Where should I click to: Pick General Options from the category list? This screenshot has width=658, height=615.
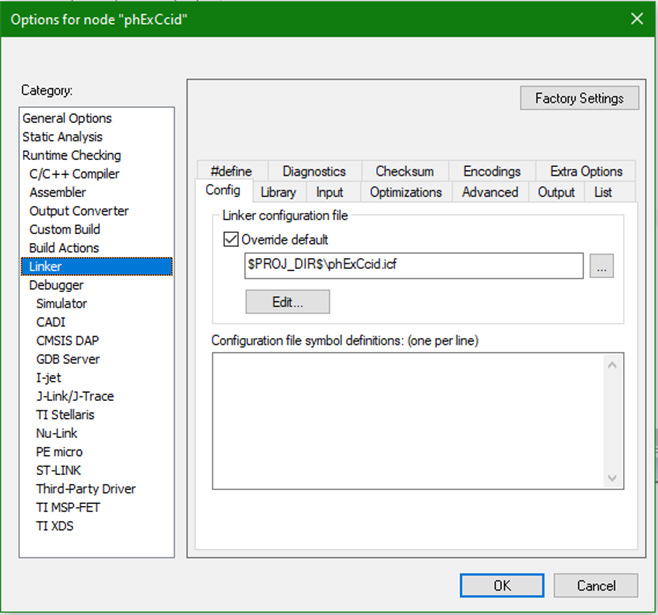(x=67, y=118)
